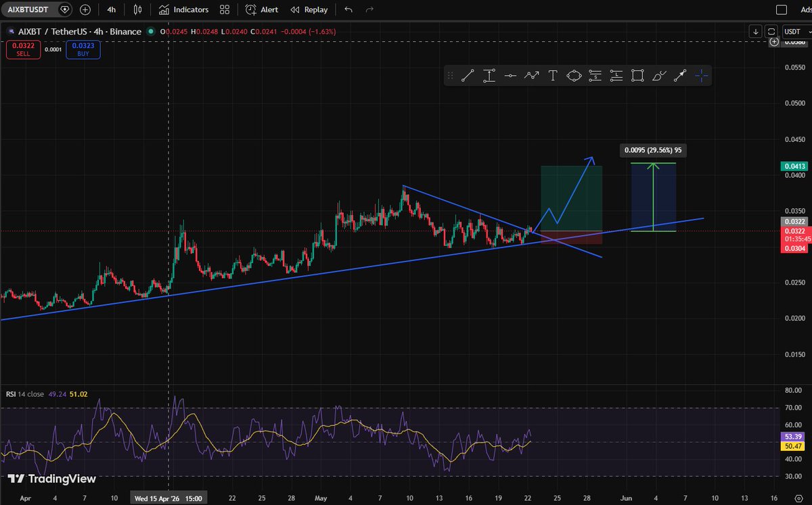This screenshot has height=505, width=812.
Task: Click the green market status dot
Action: (x=150, y=32)
